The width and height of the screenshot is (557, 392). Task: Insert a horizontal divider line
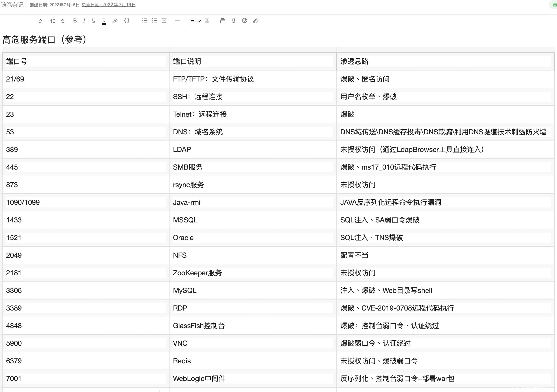pos(177,21)
